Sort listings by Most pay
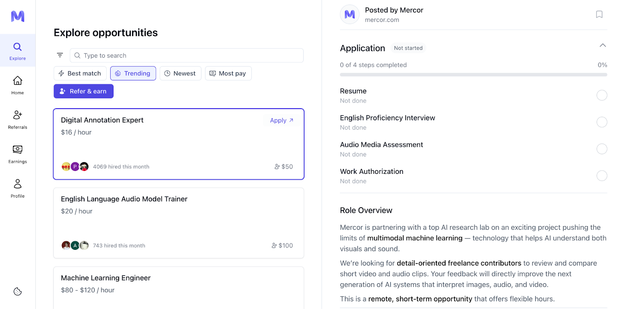Screen dimensions: 644x309 point(228,73)
